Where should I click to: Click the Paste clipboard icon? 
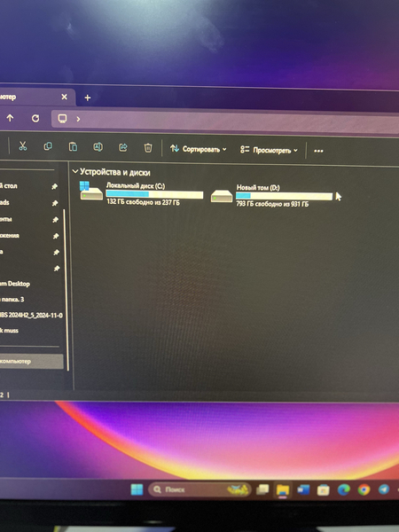point(73,147)
